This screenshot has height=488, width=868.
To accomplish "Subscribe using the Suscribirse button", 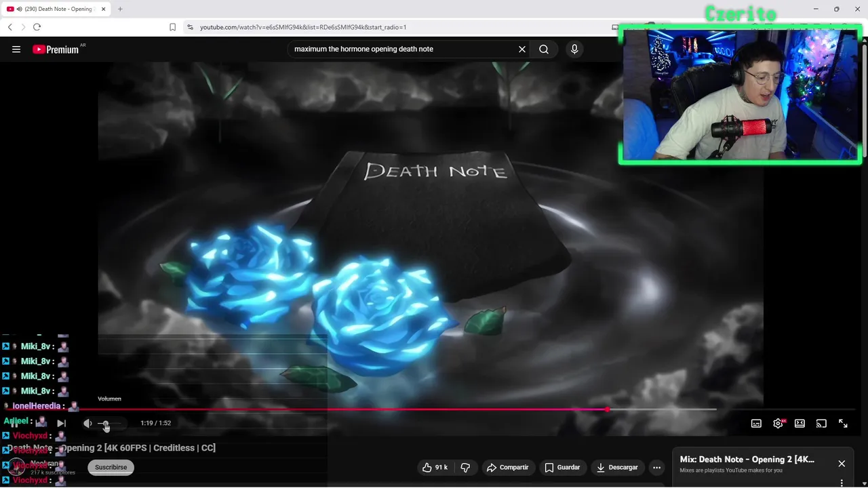I will (111, 467).
